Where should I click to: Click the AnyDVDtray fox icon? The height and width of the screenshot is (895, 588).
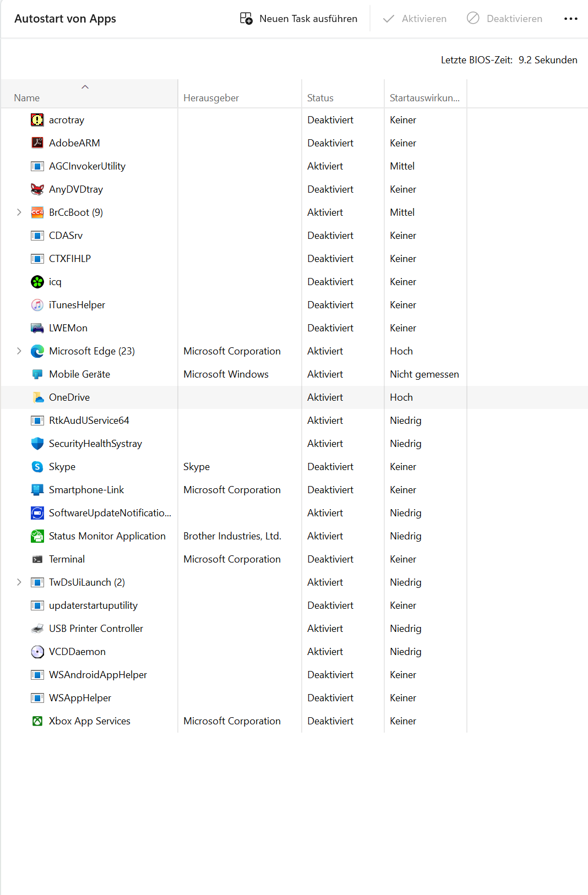point(37,189)
